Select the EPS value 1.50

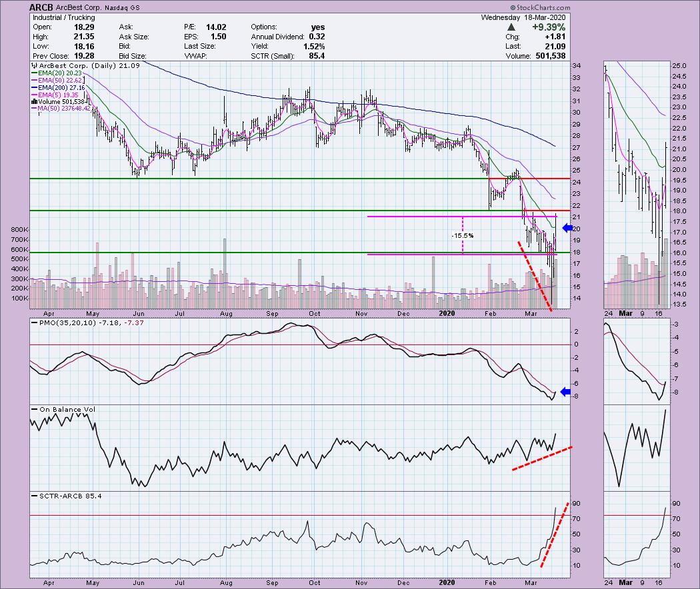[218, 37]
